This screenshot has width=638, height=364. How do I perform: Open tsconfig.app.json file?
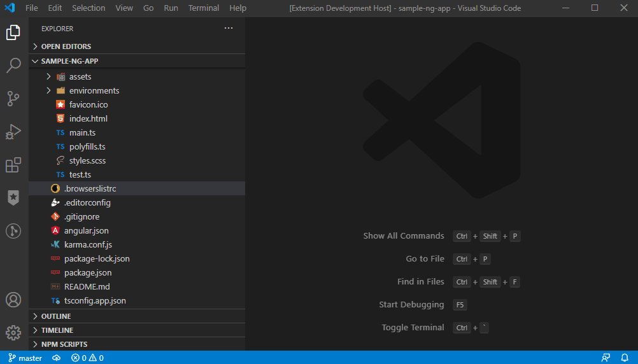coord(137,301)
